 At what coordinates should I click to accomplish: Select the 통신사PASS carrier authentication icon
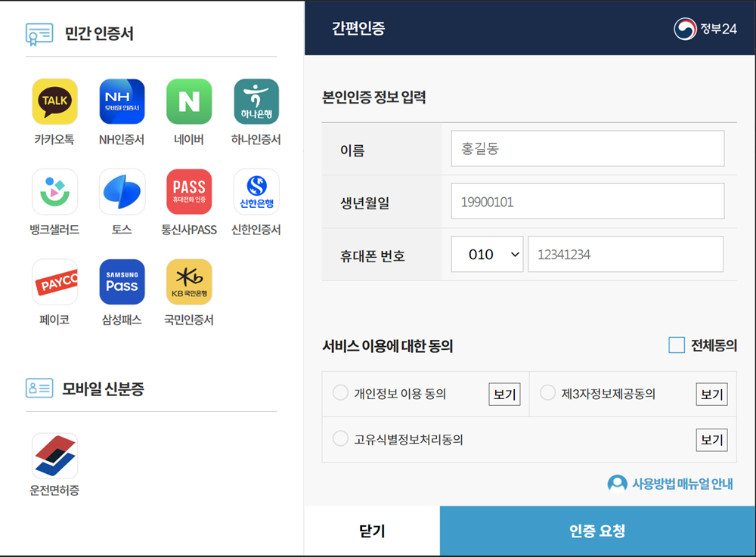click(189, 191)
